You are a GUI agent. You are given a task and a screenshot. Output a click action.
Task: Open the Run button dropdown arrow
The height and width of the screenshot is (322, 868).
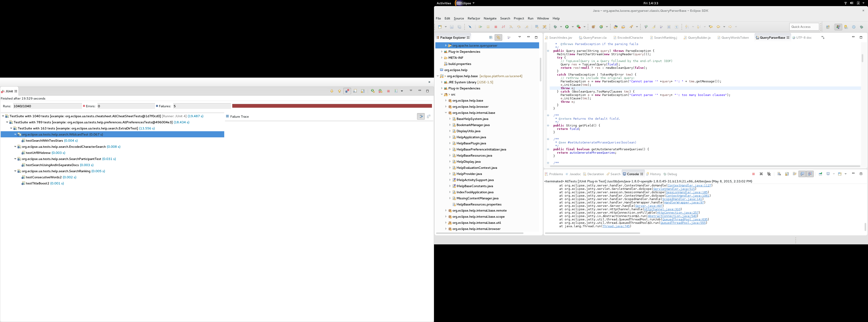(x=573, y=27)
